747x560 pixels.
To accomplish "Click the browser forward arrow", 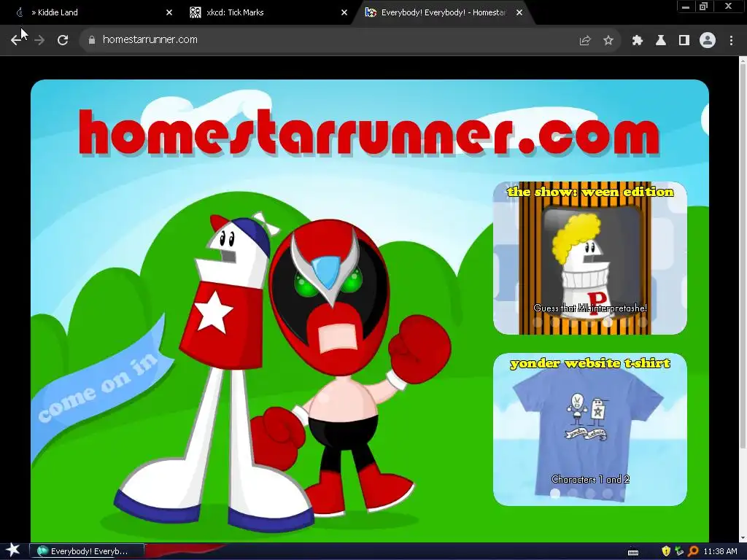I will (x=39, y=40).
